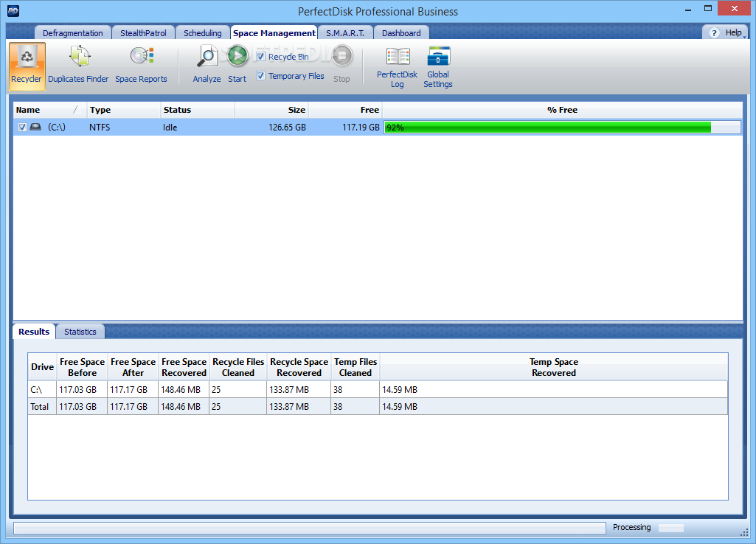Sort by the % Free column header
Image resolution: width=756 pixels, height=544 pixels.
click(x=562, y=110)
